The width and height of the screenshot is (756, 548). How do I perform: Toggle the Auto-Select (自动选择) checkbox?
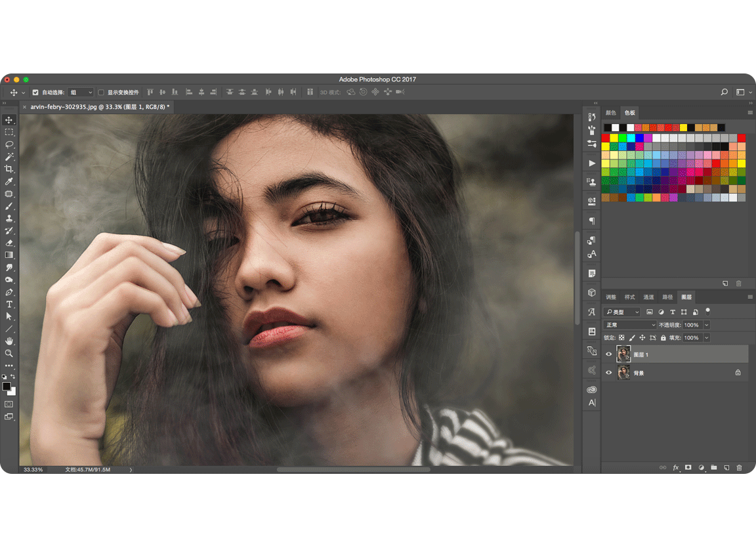tap(35, 92)
